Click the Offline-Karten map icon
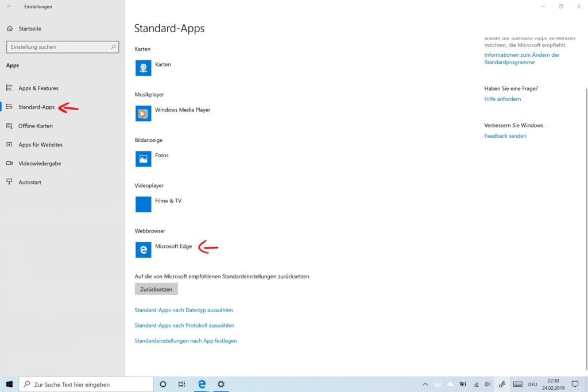 (x=9, y=126)
